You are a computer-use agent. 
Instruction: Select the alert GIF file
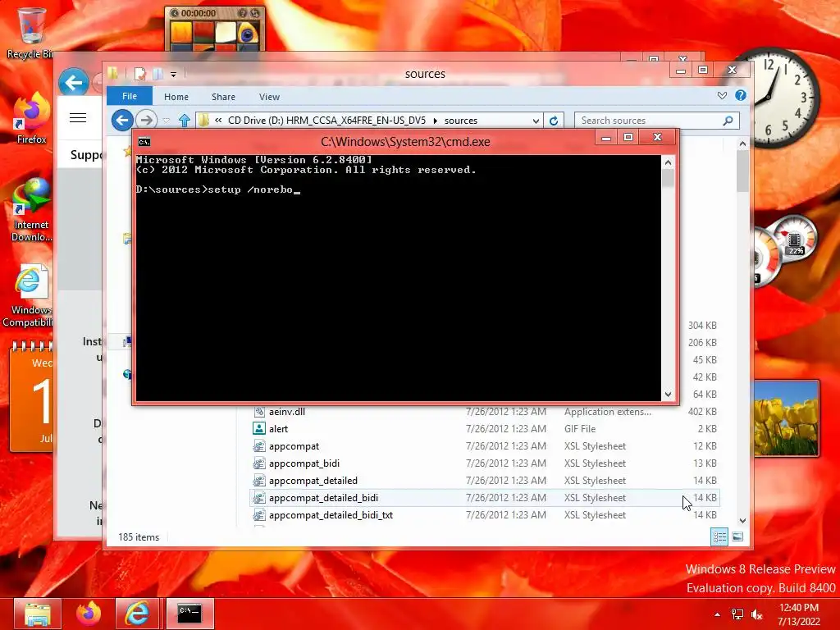pos(485,428)
